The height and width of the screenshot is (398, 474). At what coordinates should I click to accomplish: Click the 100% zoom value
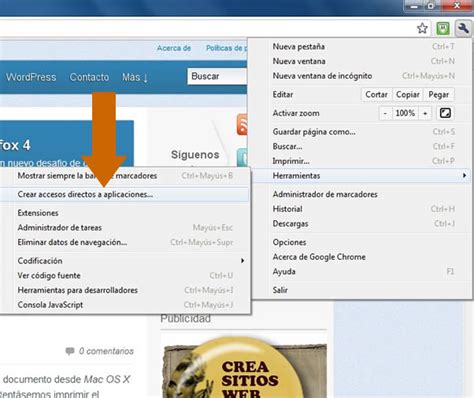click(x=405, y=113)
